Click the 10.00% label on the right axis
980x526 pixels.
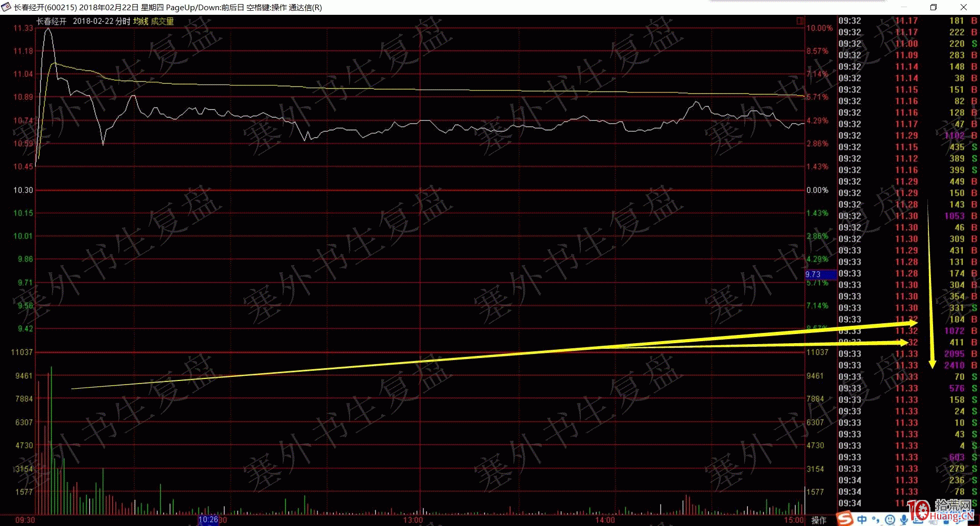click(x=819, y=28)
